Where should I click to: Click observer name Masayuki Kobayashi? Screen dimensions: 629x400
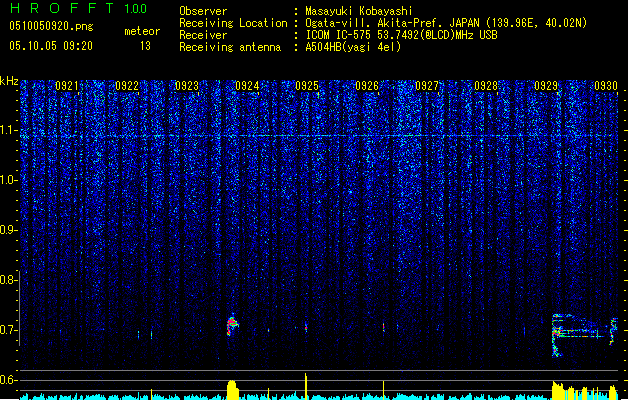[359, 11]
